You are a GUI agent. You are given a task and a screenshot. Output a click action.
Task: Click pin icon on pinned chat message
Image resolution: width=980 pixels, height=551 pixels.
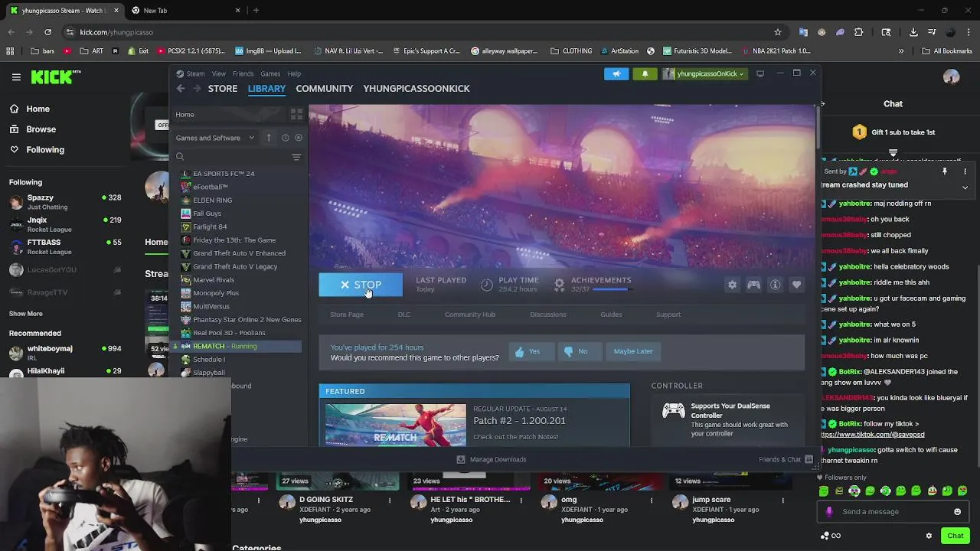point(945,171)
